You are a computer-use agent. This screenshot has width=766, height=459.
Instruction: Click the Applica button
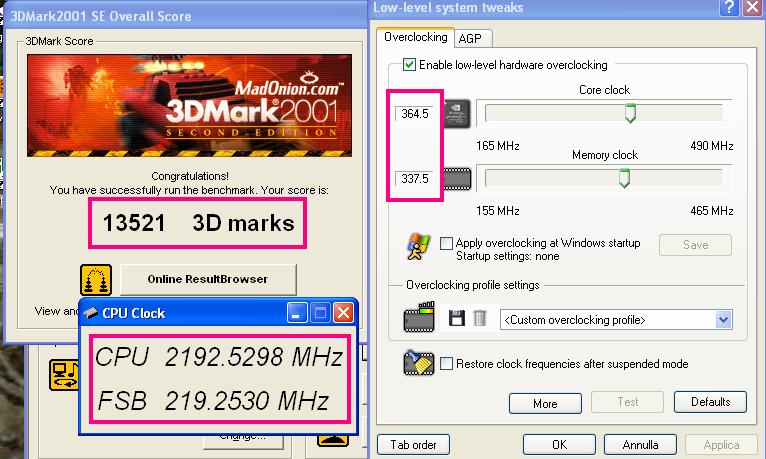[721, 445]
